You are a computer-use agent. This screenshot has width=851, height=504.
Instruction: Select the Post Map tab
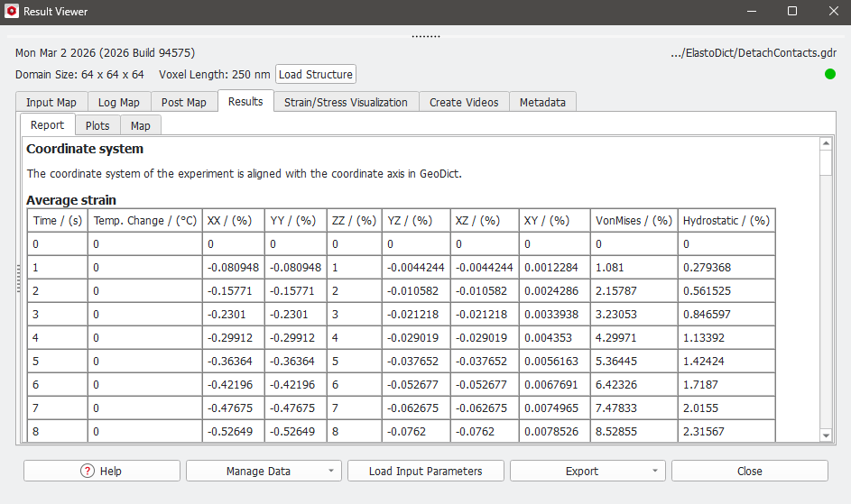[184, 102]
